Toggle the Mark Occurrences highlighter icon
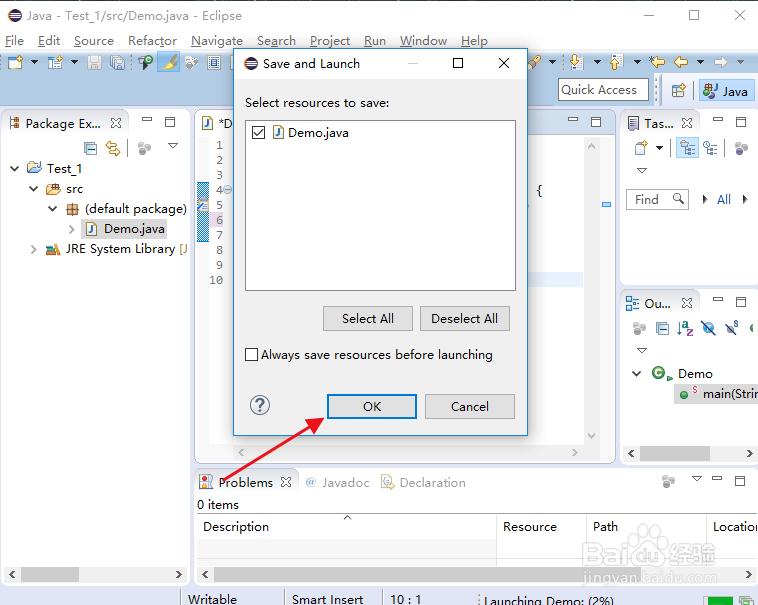Screen dimensions: 758x605 point(169,62)
